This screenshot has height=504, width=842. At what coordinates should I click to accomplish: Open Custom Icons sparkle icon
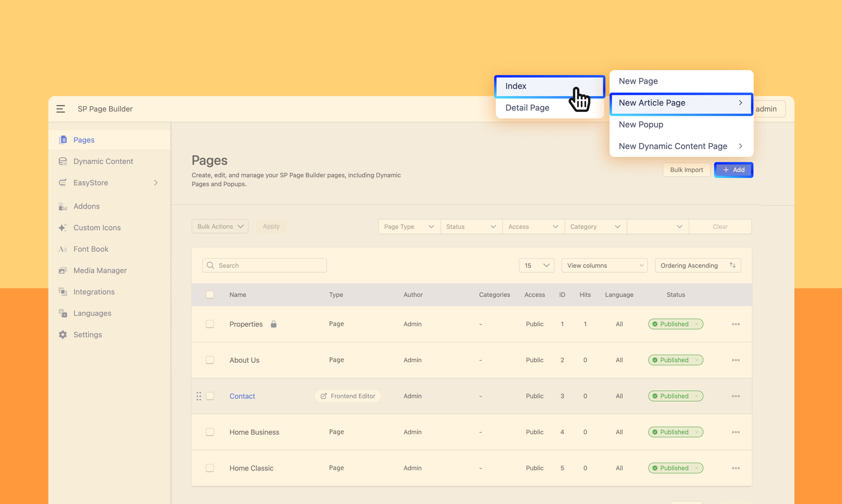(63, 228)
